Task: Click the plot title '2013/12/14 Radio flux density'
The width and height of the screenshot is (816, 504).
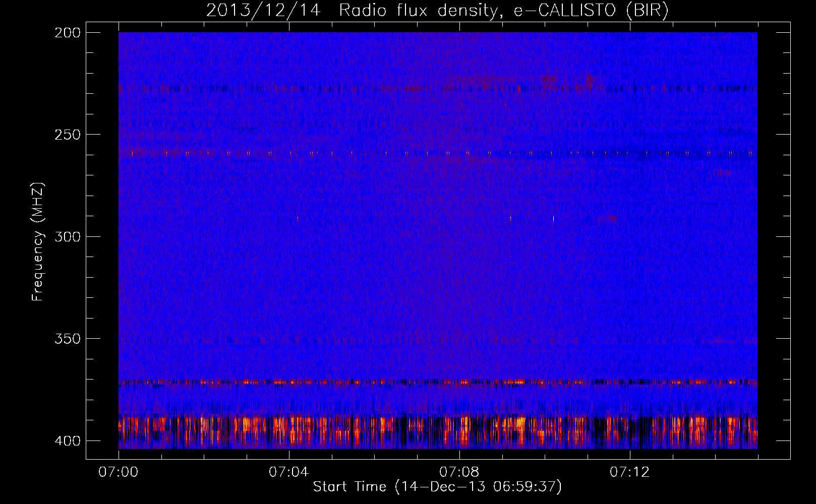Action: (437, 11)
